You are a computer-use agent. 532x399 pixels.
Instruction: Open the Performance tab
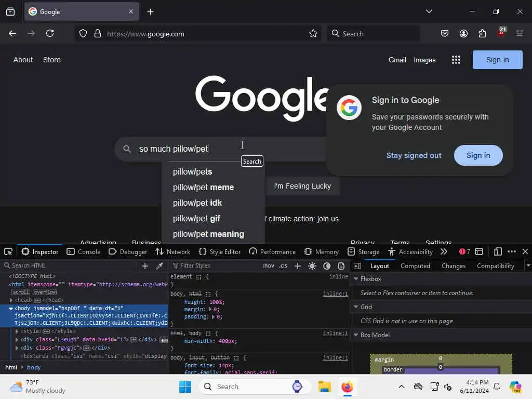tap(272, 252)
